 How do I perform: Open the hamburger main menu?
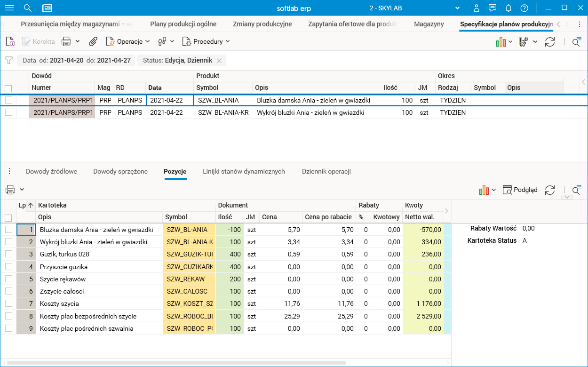point(9,8)
